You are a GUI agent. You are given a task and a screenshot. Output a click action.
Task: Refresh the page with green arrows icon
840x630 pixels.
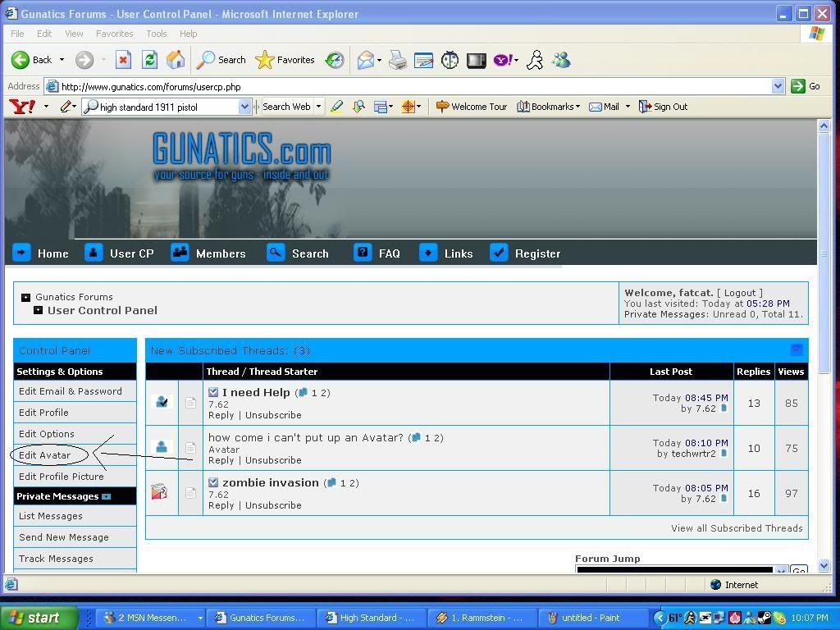(x=149, y=60)
